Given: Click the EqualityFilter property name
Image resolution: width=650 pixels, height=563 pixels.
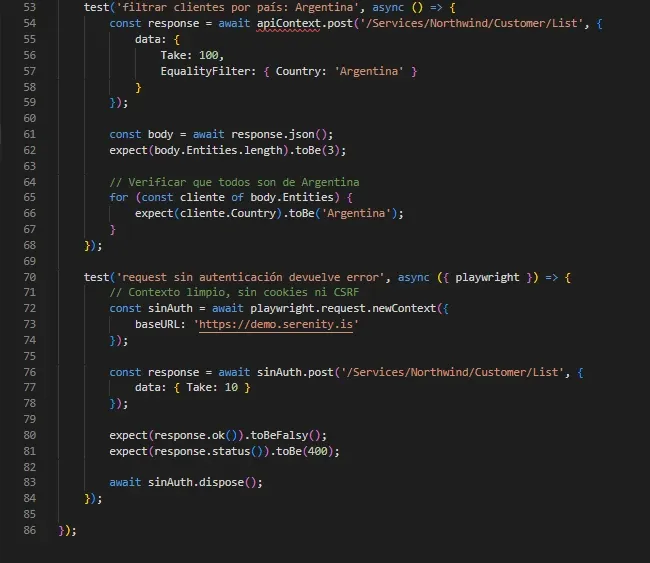Looking at the screenshot, I should [x=205, y=71].
